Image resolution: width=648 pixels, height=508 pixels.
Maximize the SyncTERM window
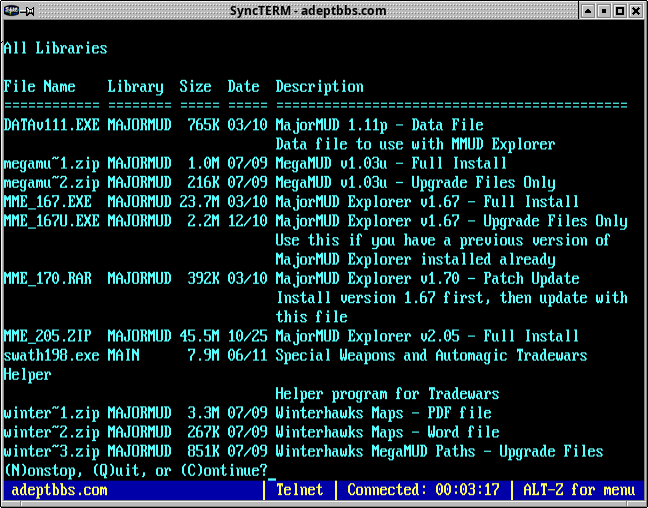[x=620, y=10]
